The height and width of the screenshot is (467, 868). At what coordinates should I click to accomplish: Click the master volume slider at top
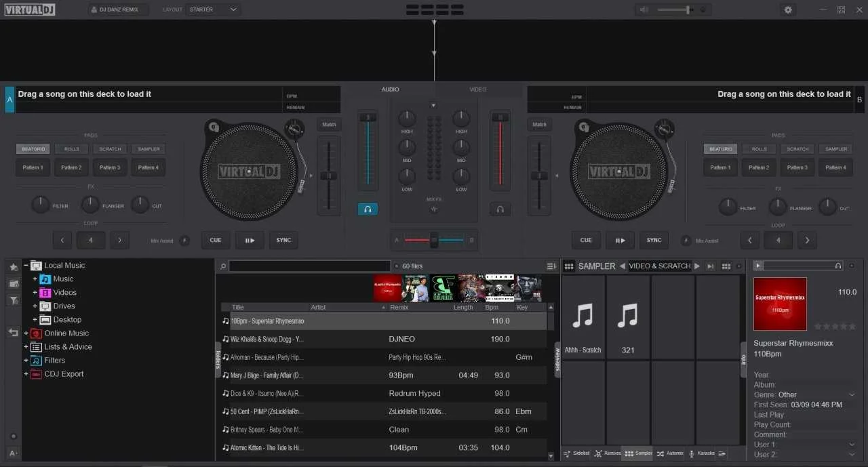pyautogui.click(x=675, y=9)
